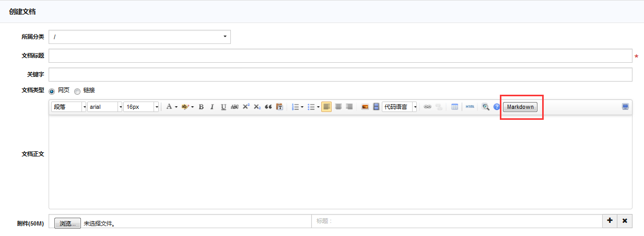
Task: Click the remove link icon
Action: click(x=439, y=107)
